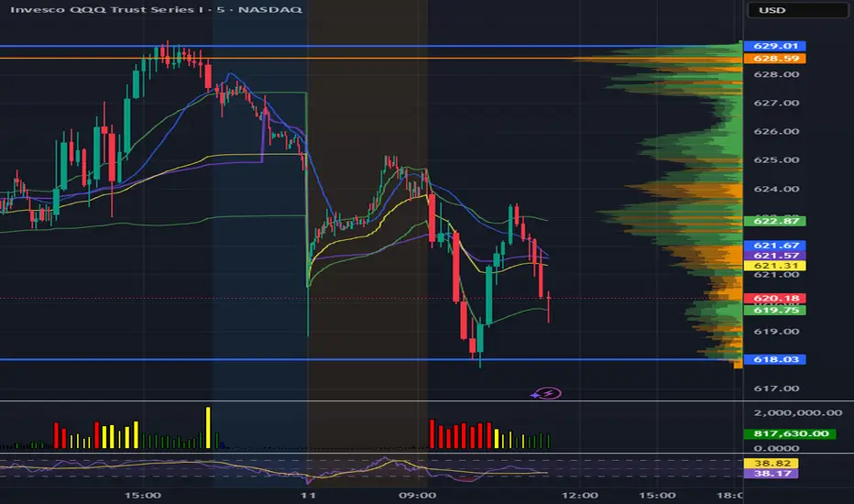Select the blue 629.01 price label
This screenshot has height=504, width=854.
775,46
